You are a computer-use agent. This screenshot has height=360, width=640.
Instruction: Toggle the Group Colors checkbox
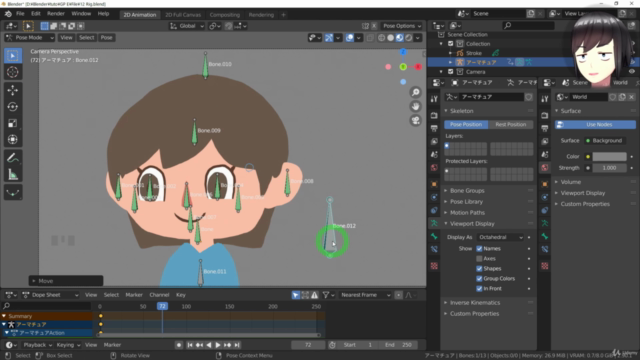(479, 278)
